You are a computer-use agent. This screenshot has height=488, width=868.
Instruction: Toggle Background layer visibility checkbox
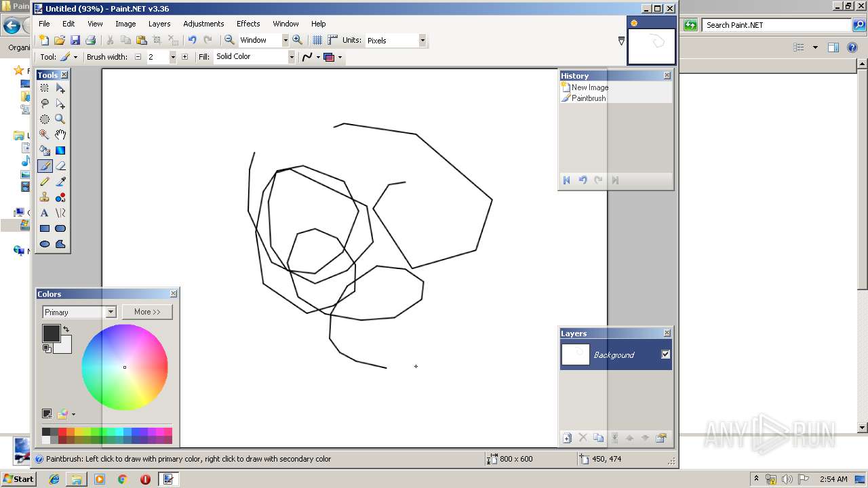point(665,354)
